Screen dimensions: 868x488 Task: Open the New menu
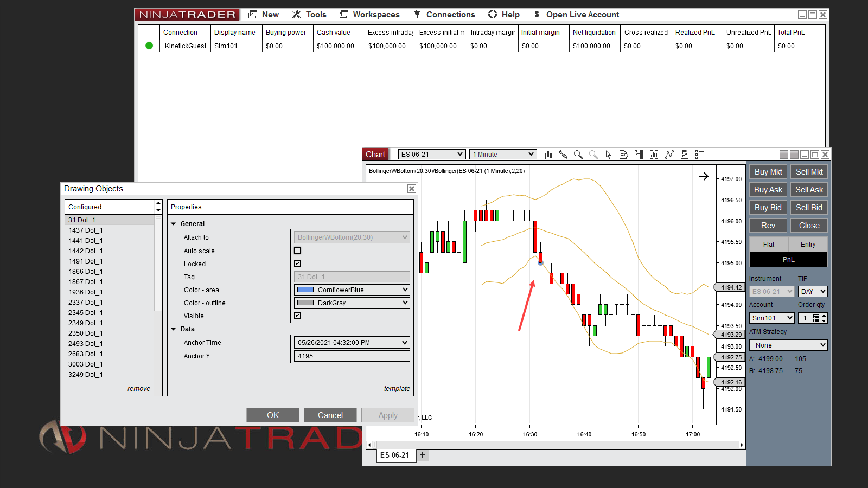click(x=270, y=15)
